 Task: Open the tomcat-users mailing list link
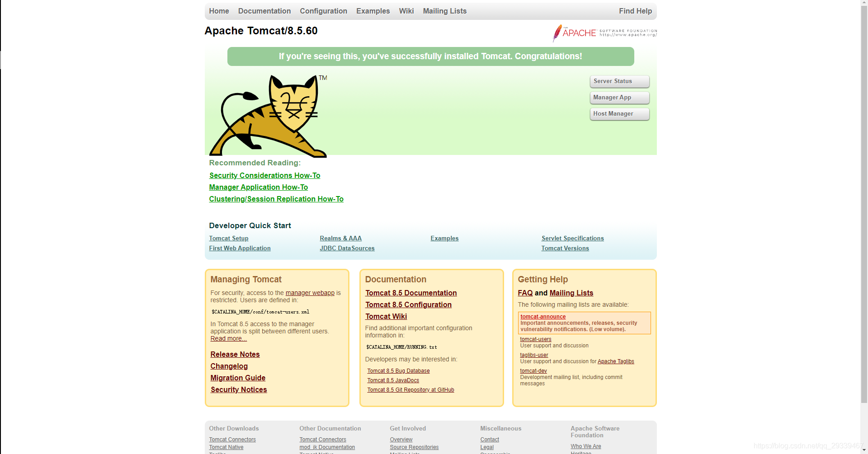click(536, 339)
